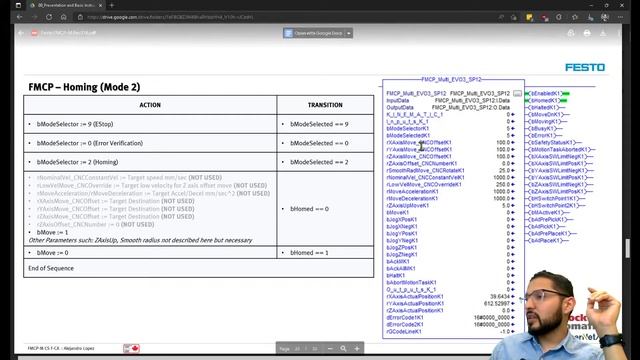
Task: Click 'bHomed == 0' transition cell
Action: coord(325,209)
